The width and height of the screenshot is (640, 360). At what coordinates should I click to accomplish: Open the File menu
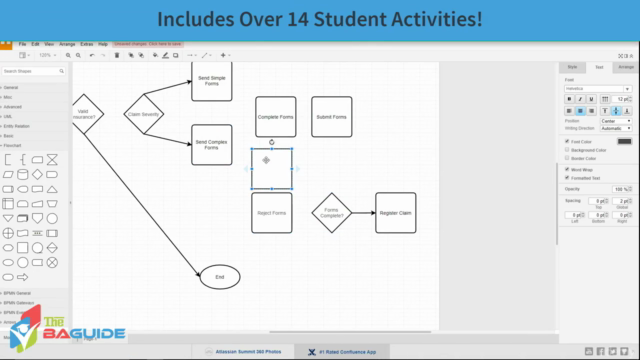coord(22,44)
